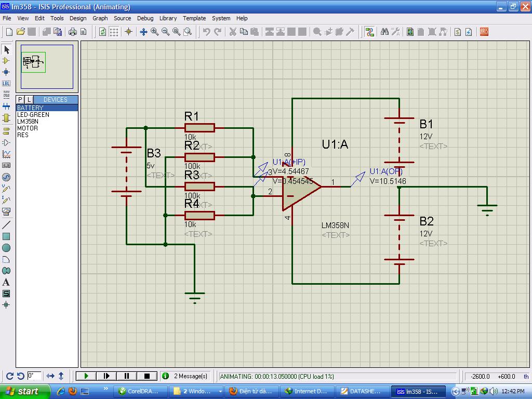Select the Component mode tool

pos(7,61)
